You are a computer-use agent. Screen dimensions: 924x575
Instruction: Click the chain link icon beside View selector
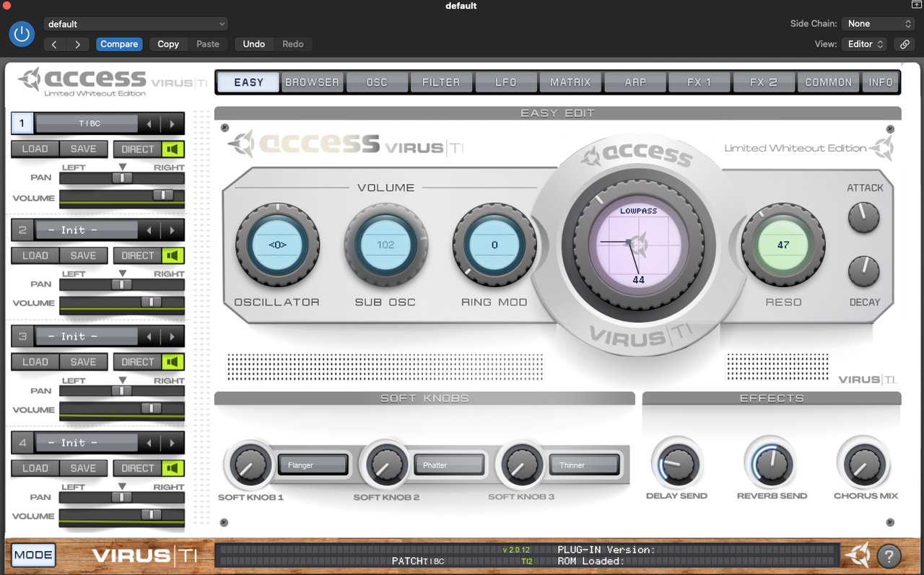904,44
